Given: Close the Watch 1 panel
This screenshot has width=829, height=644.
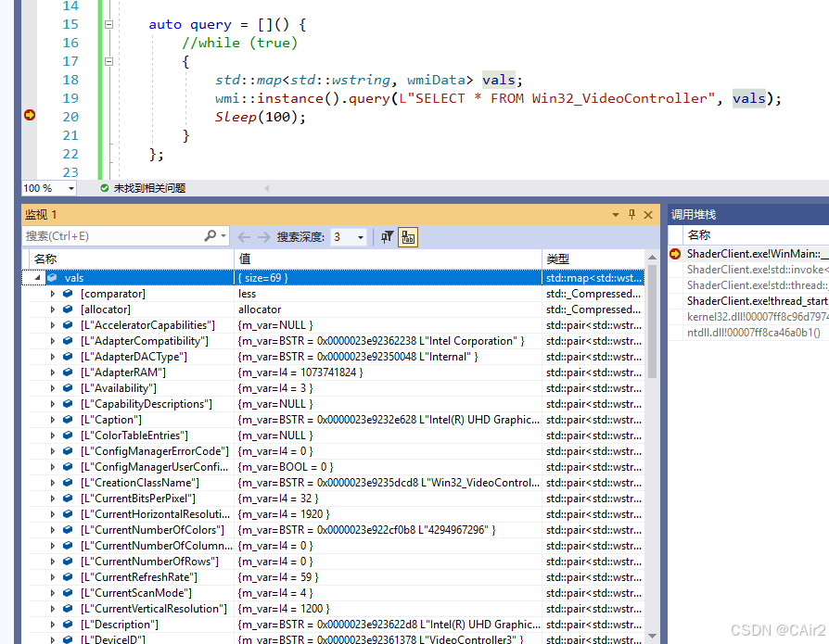Looking at the screenshot, I should (648, 214).
